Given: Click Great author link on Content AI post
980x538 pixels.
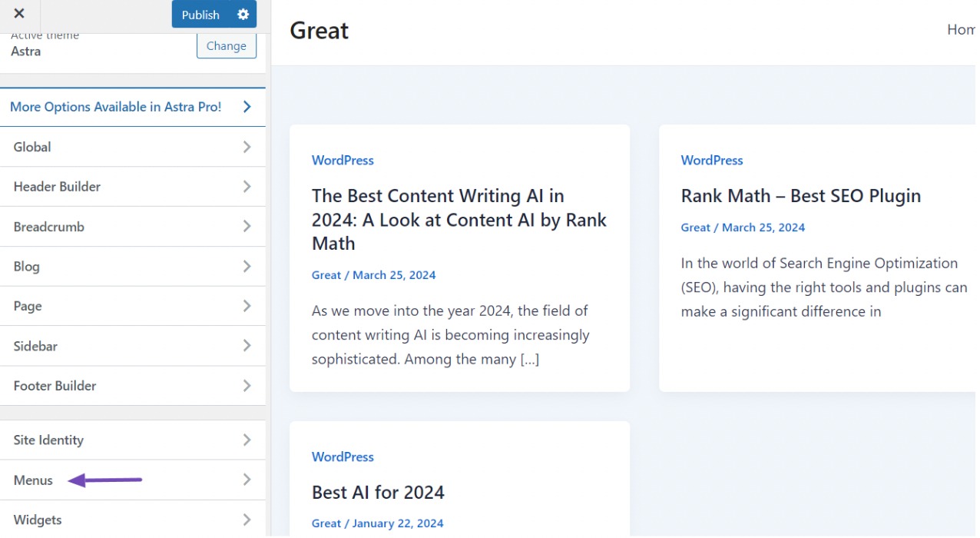Looking at the screenshot, I should [x=326, y=275].
